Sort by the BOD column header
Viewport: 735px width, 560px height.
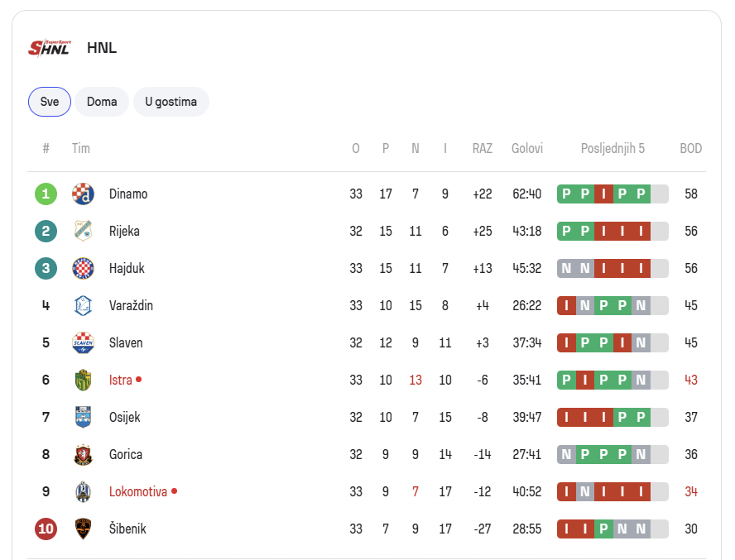(x=691, y=149)
